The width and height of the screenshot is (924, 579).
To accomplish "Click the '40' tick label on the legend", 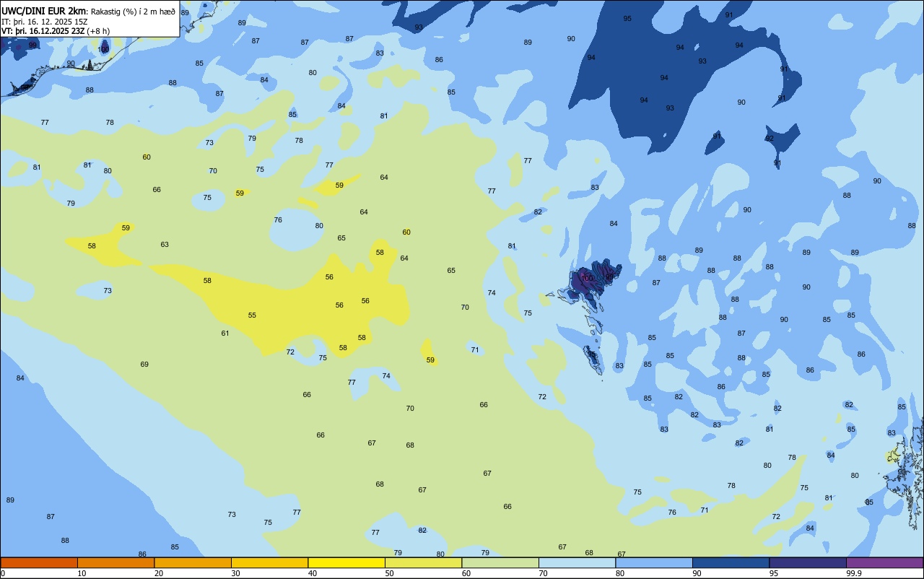I will tap(313, 573).
